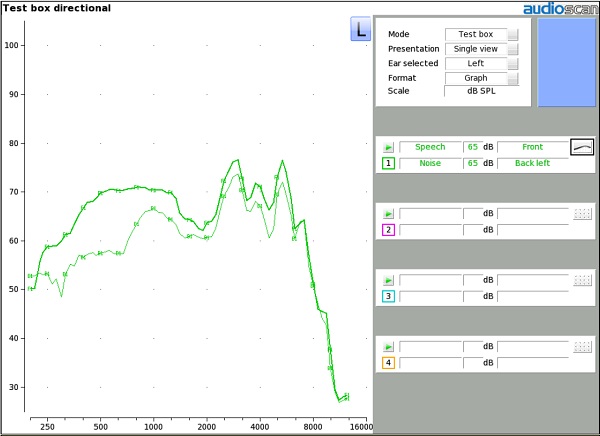The image size is (600, 436).
Task: Click the L left ear indicator button
Action: [360, 29]
